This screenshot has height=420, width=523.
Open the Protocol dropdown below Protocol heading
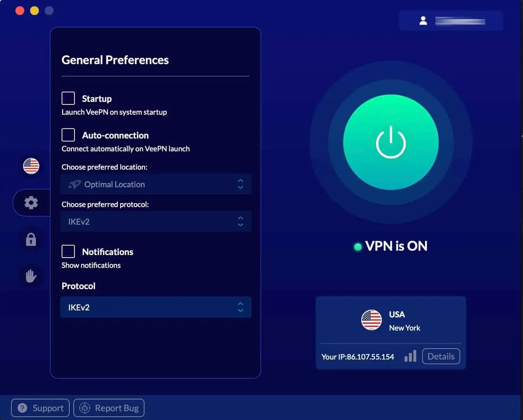tap(156, 307)
